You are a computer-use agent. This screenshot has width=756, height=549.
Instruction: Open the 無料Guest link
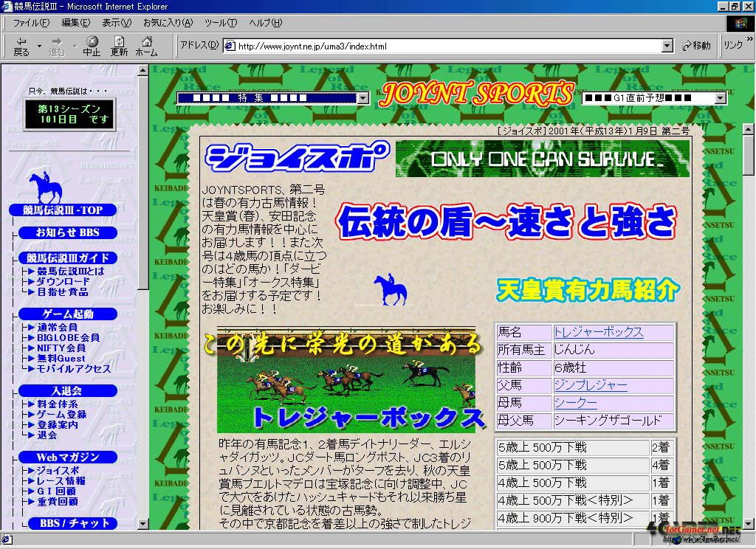click(61, 359)
